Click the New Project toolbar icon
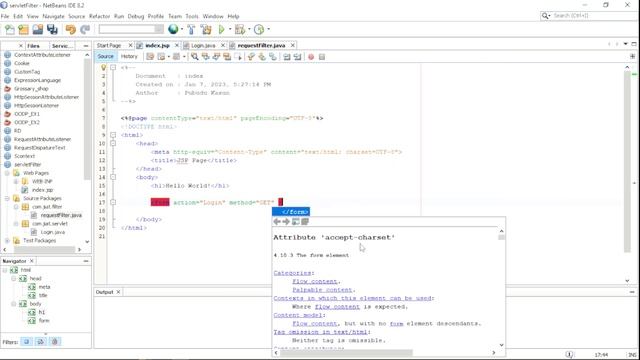The height and width of the screenshot is (360, 640). [x=24, y=29]
